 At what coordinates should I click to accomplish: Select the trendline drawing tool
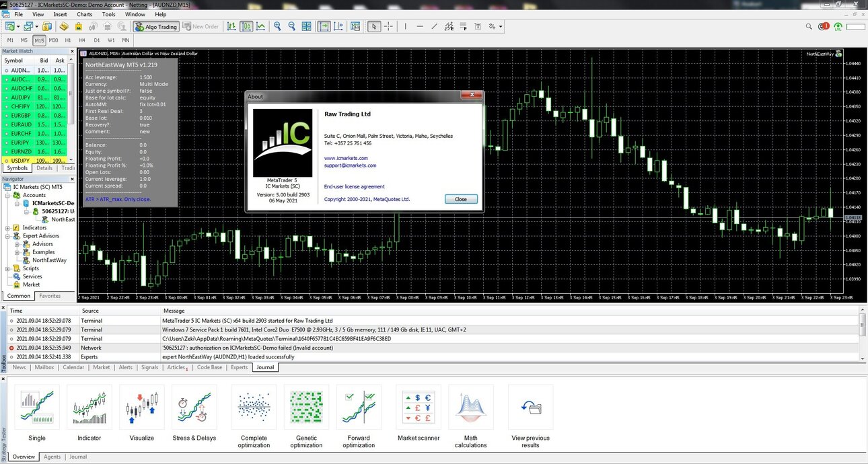click(434, 26)
